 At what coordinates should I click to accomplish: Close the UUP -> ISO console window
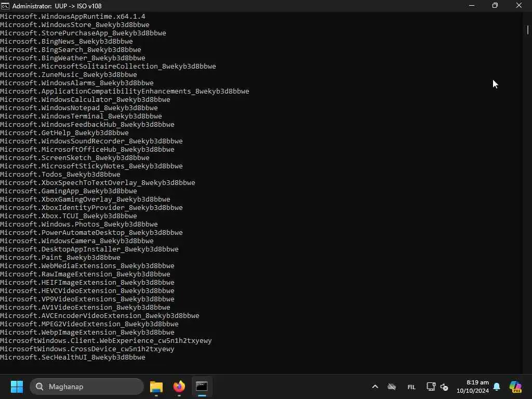tap(519, 6)
